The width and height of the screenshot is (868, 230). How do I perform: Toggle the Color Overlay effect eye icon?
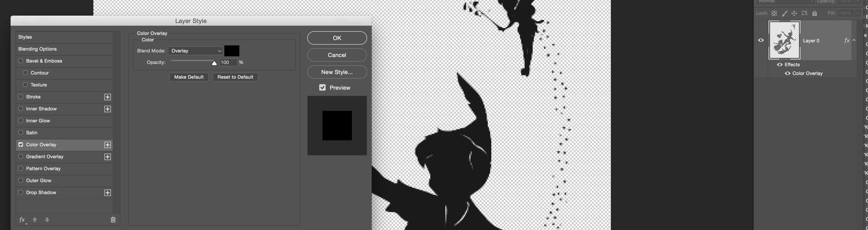click(x=788, y=73)
